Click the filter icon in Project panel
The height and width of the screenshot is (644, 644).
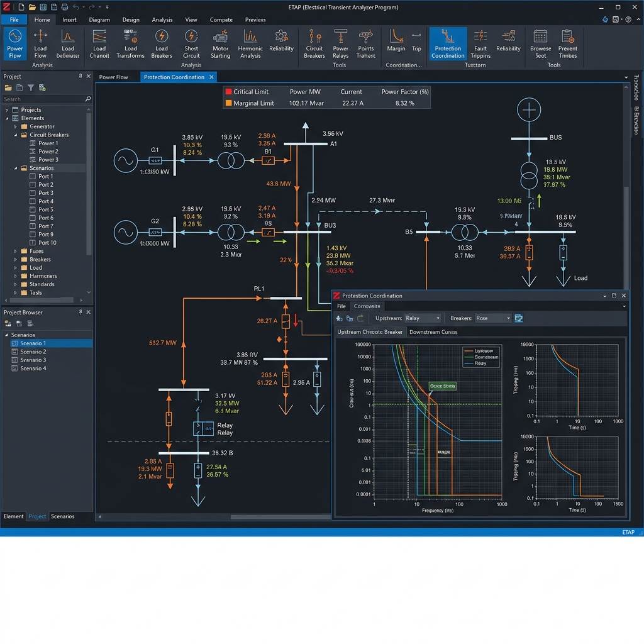(x=31, y=87)
